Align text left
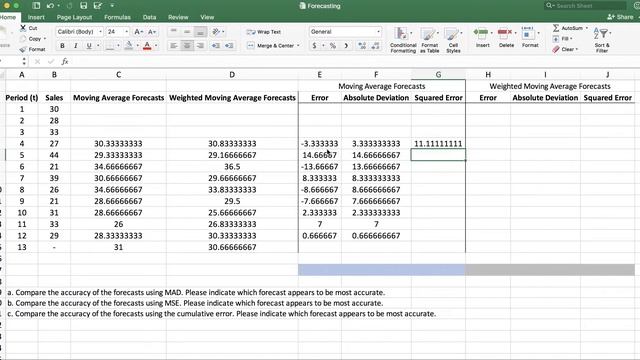 pyautogui.click(x=173, y=46)
